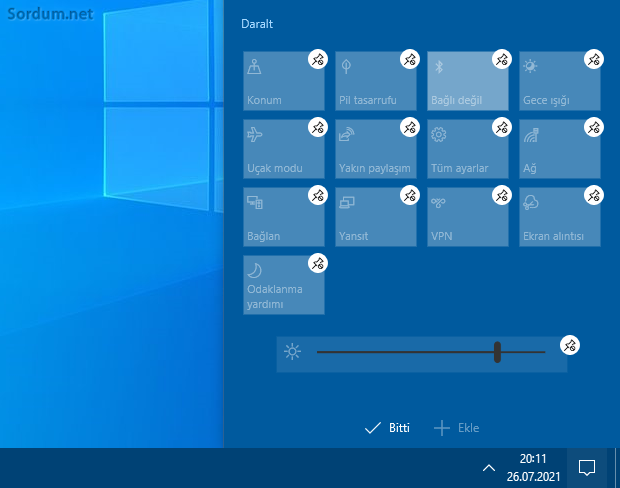620x488 pixels.
Task: Click the sun icon beside brightness slider
Action: tap(293, 352)
